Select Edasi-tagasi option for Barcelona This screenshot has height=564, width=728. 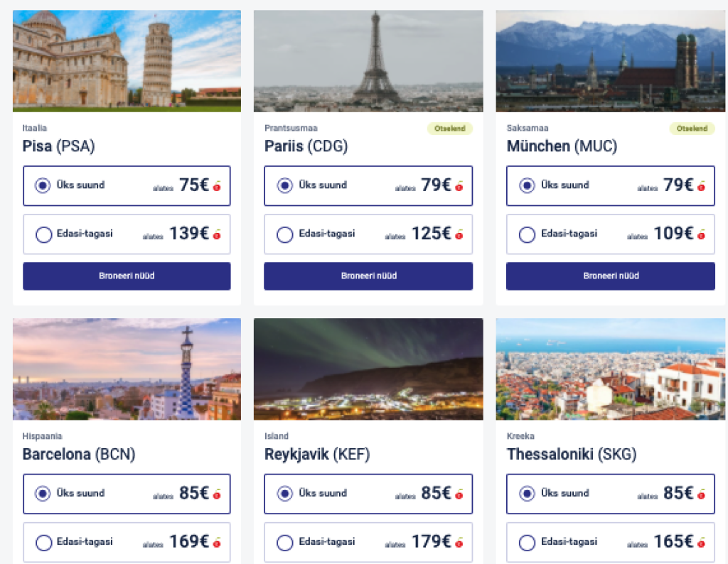click(x=43, y=543)
